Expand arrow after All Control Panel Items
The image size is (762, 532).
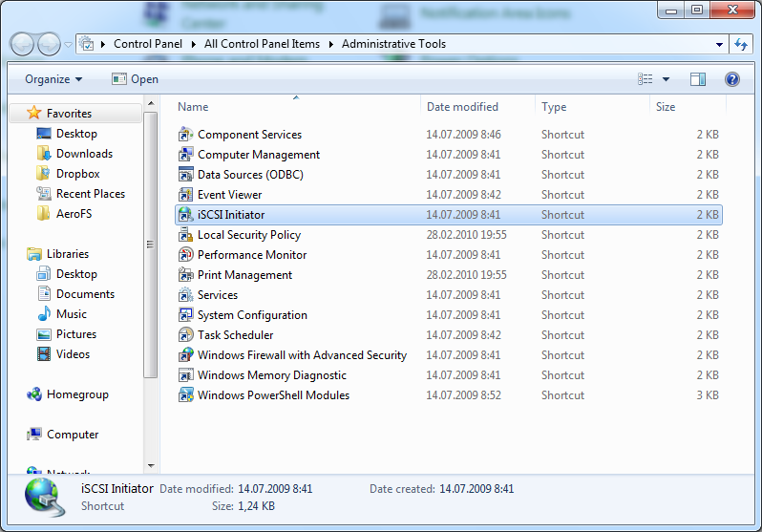pyautogui.click(x=331, y=44)
